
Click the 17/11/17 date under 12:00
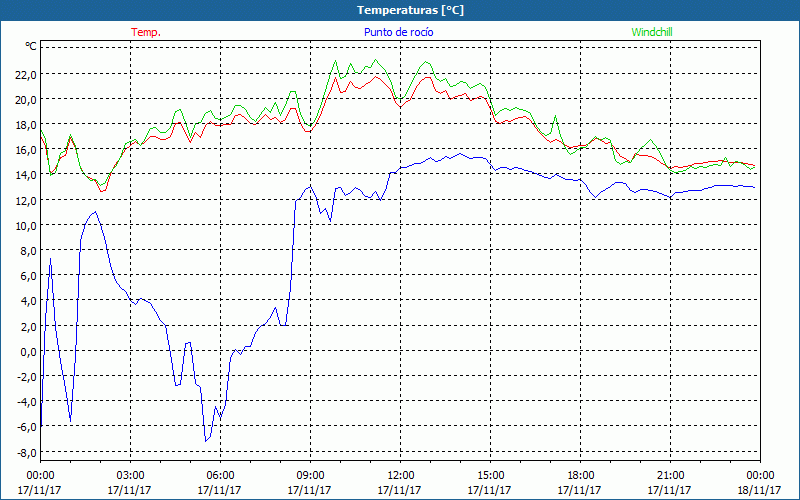tap(399, 490)
